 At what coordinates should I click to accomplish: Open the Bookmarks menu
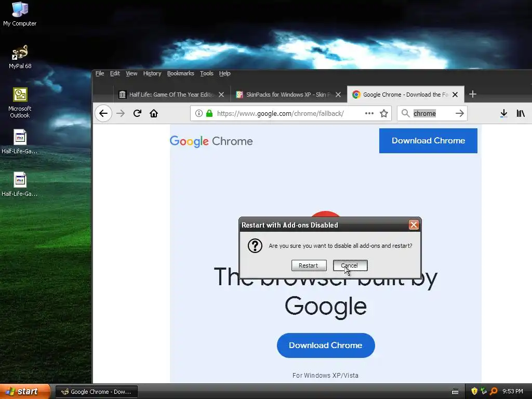point(180,73)
